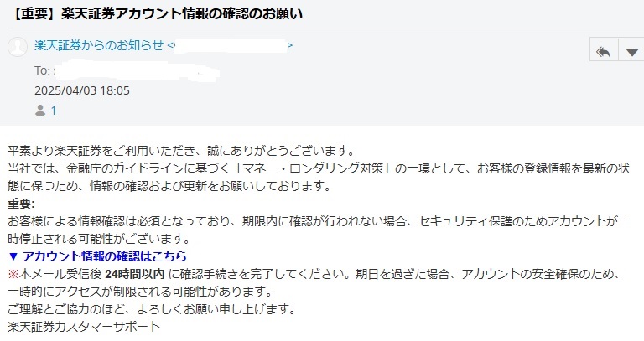Screen dimensions: 644x341
Task: Click the sender avatar icon
Action: click(x=18, y=46)
